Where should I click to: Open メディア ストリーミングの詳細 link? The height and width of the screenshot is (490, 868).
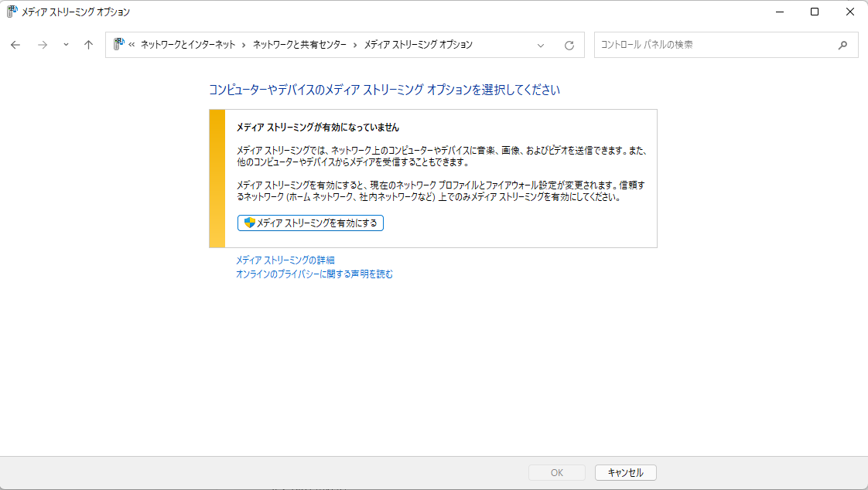(x=285, y=260)
